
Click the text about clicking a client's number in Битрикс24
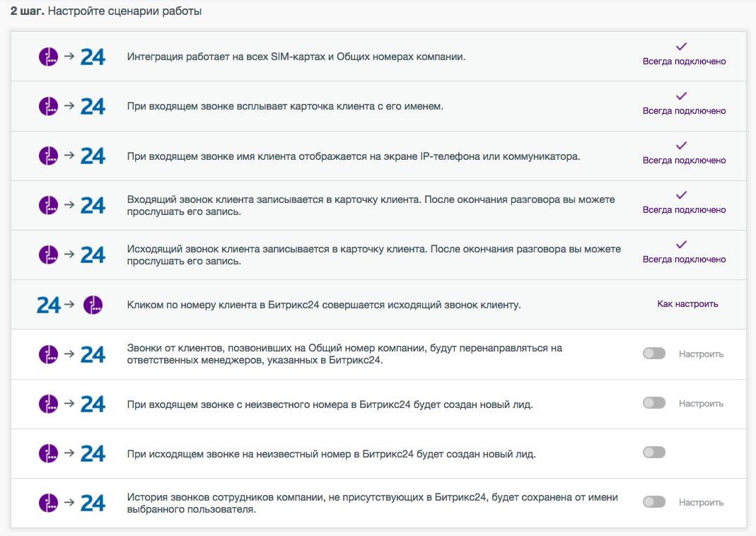pyautogui.click(x=324, y=305)
